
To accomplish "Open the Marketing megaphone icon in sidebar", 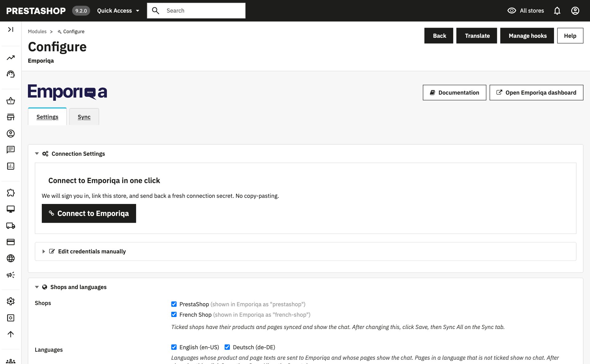I will click(11, 275).
